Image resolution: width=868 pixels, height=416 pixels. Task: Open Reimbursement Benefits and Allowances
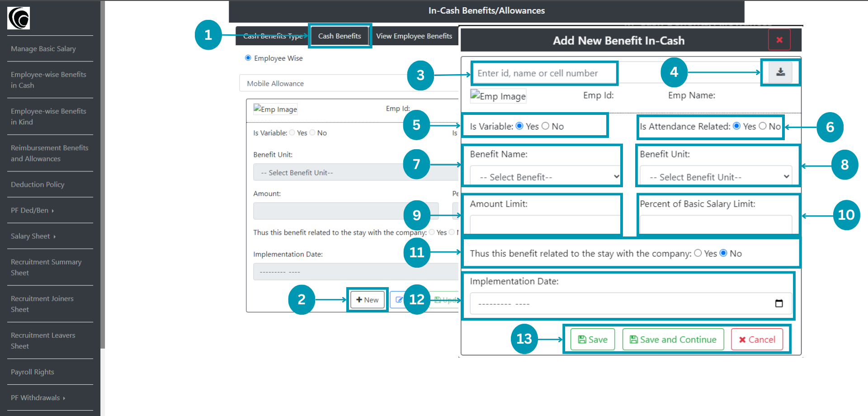[49, 153]
